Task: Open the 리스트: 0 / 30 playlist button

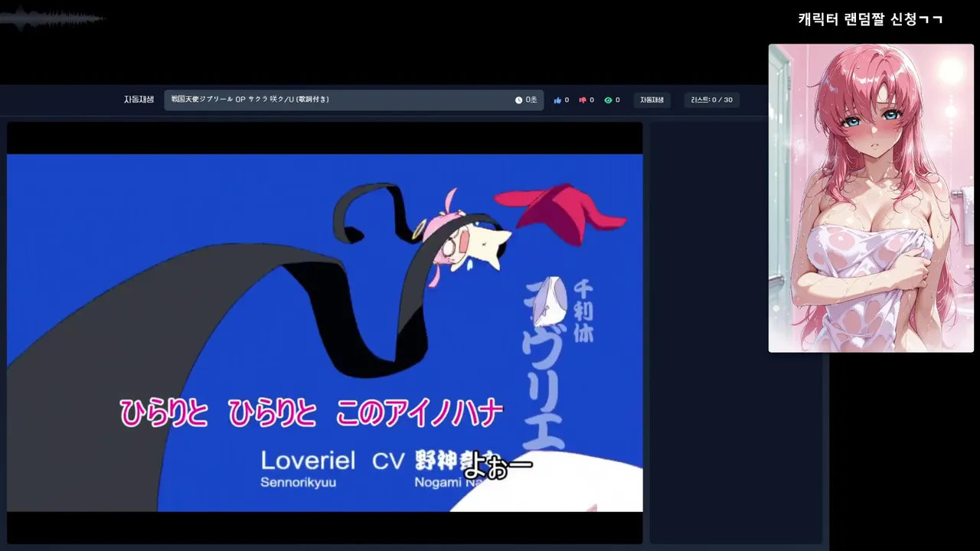Action: point(711,100)
